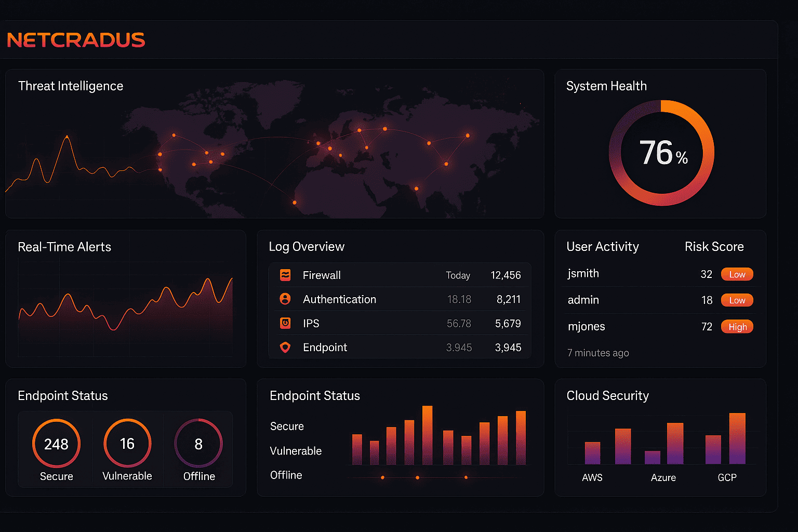Open the High risk badge for mjones
Viewport: 798px width, 532px height.
click(737, 327)
